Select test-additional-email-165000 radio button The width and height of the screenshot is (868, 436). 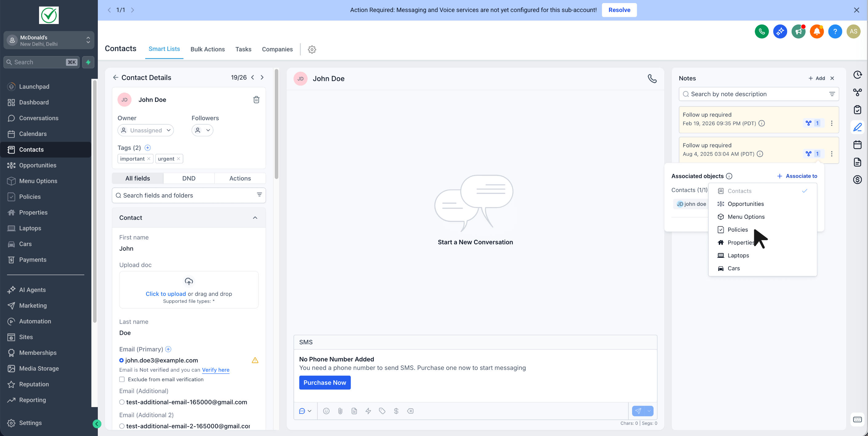point(122,402)
